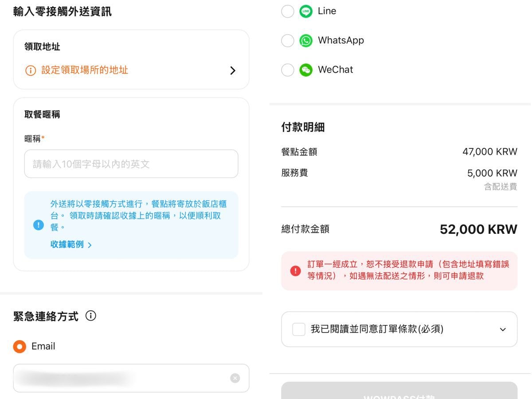The width and height of the screenshot is (532, 399).
Task: Click the 47,000 KRW meal amount
Action: (490, 152)
